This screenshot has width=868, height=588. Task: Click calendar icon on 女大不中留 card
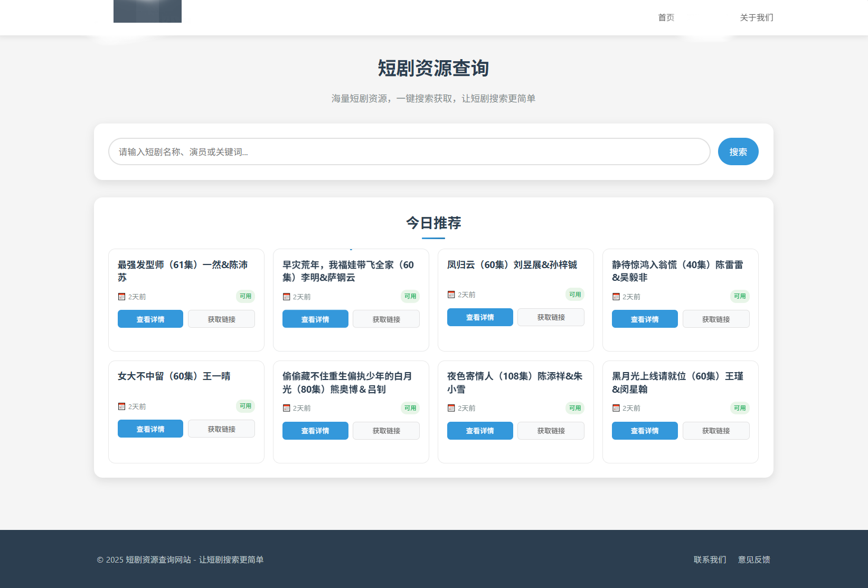pyautogui.click(x=121, y=406)
